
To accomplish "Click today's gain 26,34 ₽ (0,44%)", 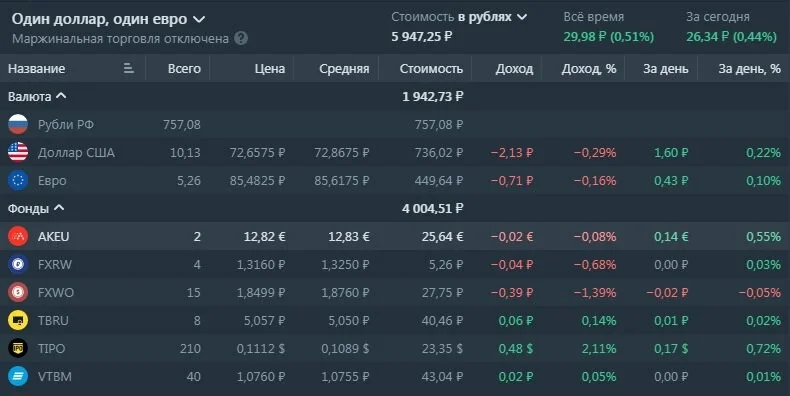I will [x=731, y=36].
